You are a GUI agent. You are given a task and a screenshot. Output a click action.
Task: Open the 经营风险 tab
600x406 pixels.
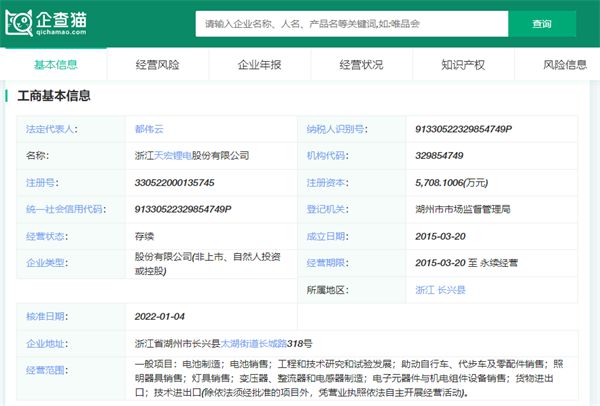coord(157,65)
